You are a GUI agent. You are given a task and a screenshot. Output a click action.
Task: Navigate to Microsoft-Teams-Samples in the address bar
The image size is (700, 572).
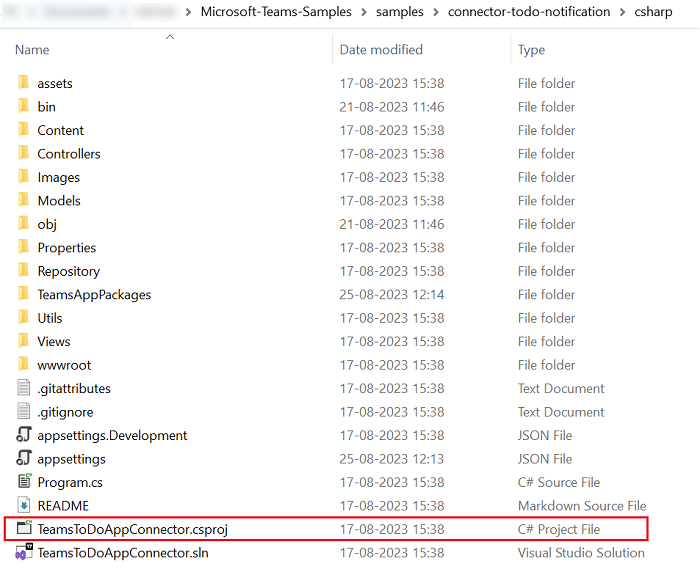[x=276, y=12]
